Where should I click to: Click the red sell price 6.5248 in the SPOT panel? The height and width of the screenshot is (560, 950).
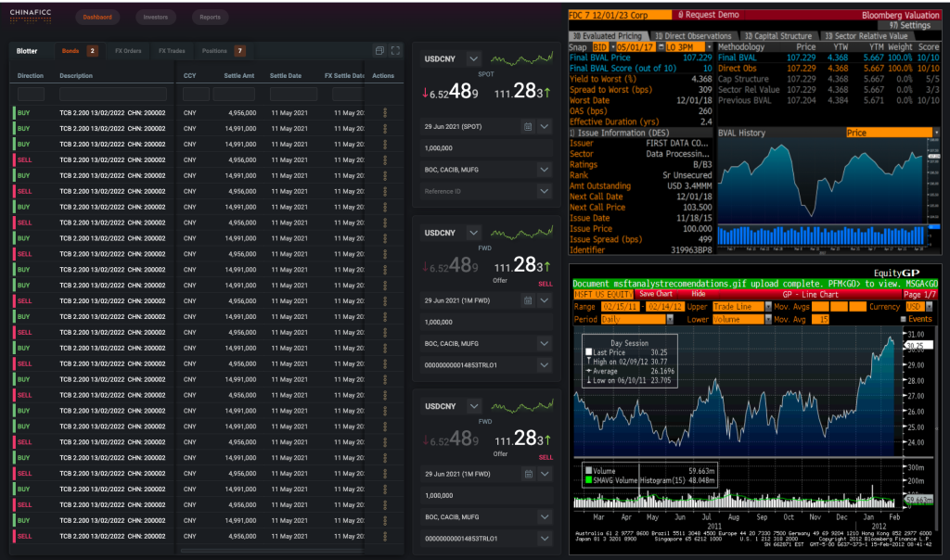click(451, 92)
